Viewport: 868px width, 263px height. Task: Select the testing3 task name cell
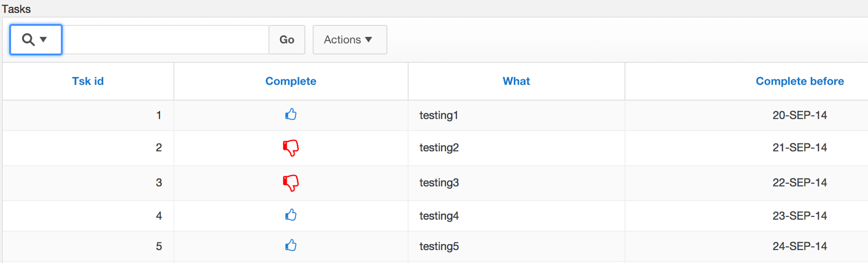[439, 183]
